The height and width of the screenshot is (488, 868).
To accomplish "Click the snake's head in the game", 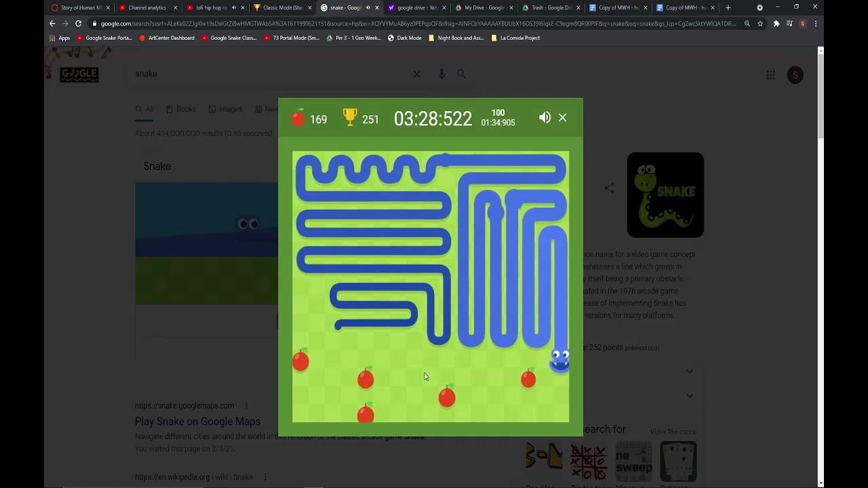I will click(x=560, y=361).
